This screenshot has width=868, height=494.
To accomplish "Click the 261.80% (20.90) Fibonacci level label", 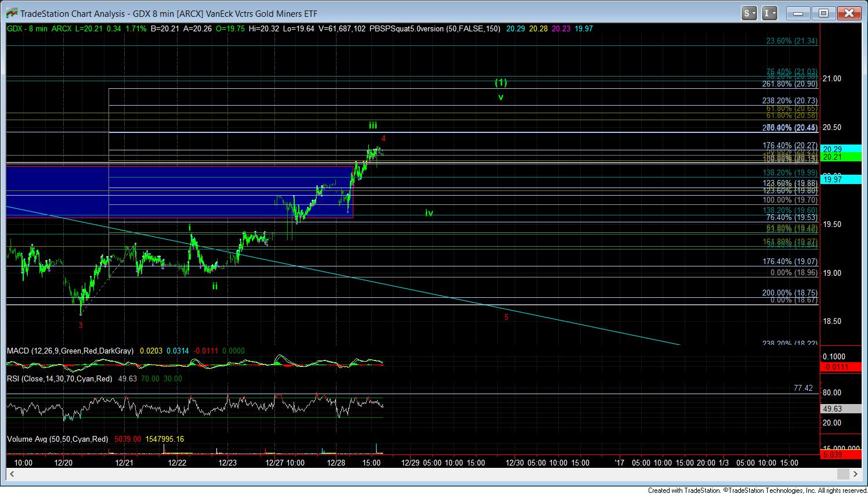I will tap(790, 84).
